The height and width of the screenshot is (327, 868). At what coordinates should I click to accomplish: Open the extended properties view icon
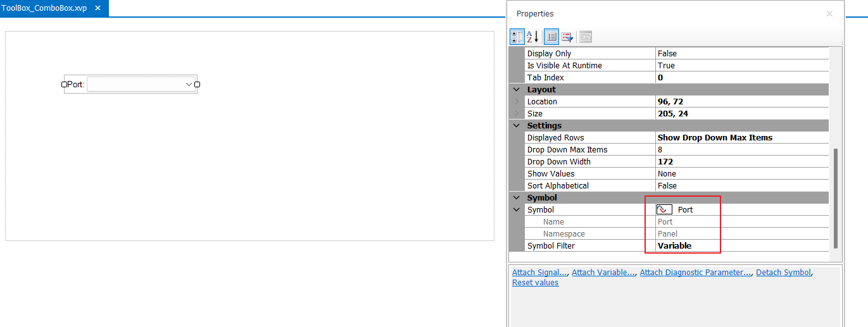[x=567, y=37]
